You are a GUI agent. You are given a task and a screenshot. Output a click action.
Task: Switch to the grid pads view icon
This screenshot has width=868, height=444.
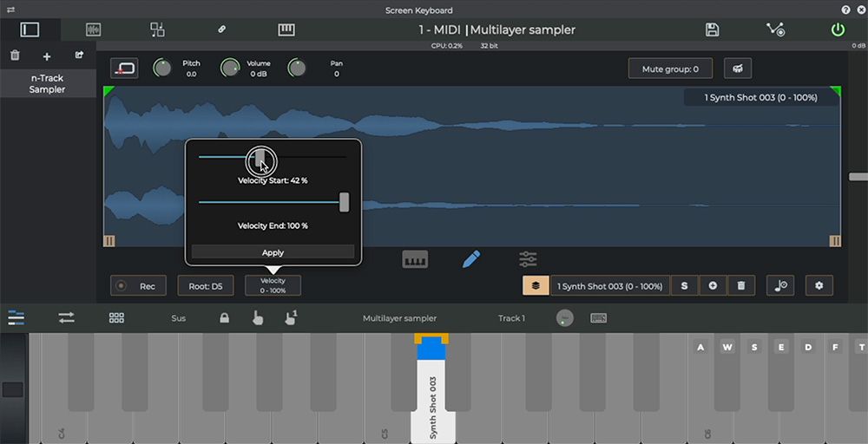pyautogui.click(x=116, y=318)
